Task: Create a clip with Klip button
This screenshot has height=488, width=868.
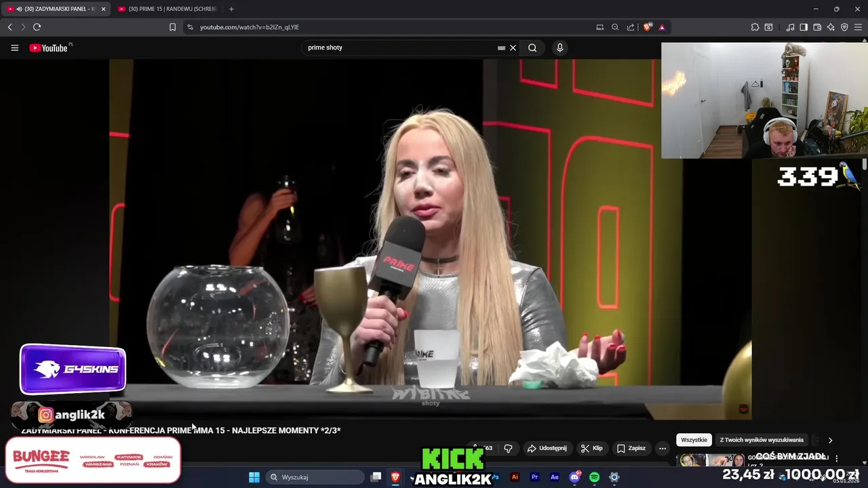Action: point(591,448)
